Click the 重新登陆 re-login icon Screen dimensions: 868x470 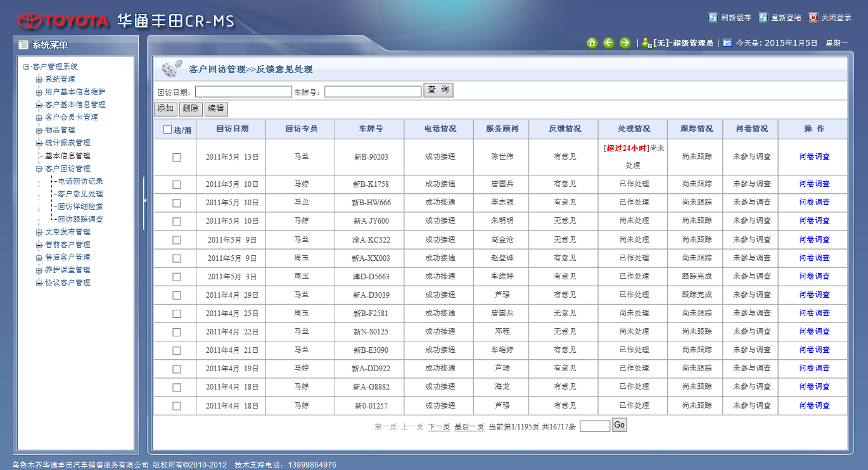pyautogui.click(x=763, y=18)
